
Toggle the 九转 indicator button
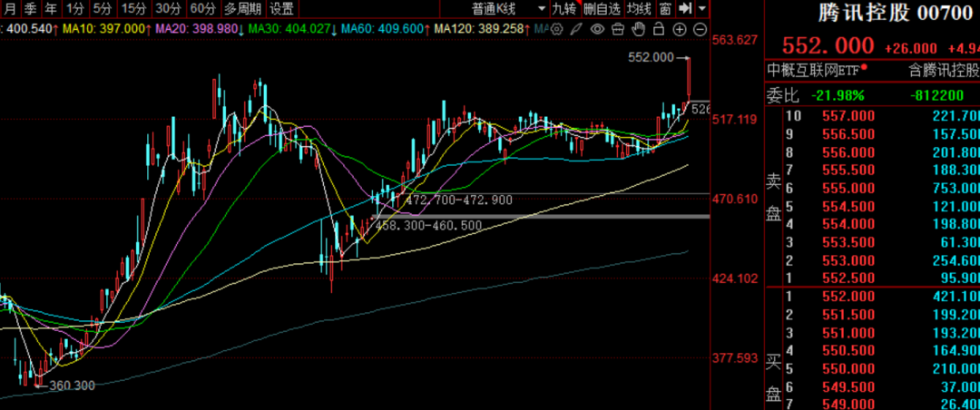click(563, 9)
